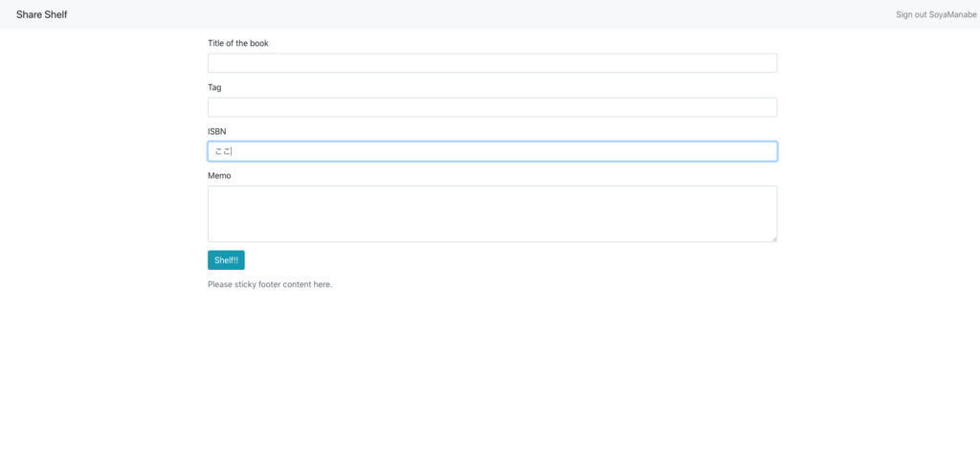
Task: Submit the form with Shelf!! button
Action: click(x=226, y=260)
